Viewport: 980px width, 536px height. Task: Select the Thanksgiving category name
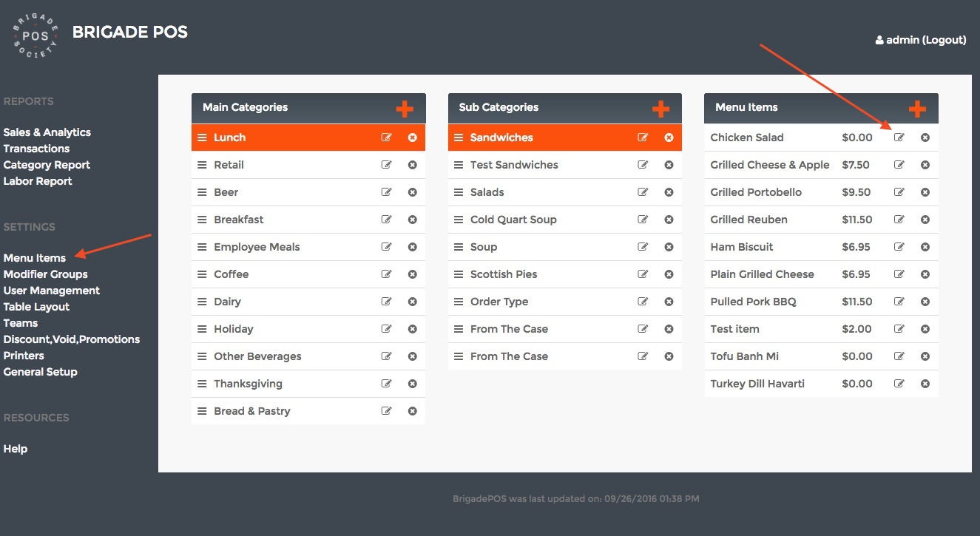pos(248,384)
